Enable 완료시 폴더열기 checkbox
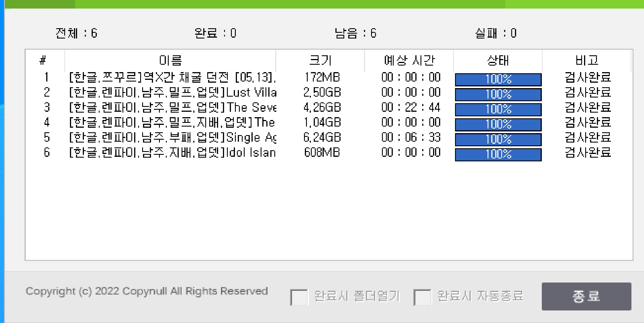Image resolution: width=644 pixels, height=323 pixels. pos(299,297)
